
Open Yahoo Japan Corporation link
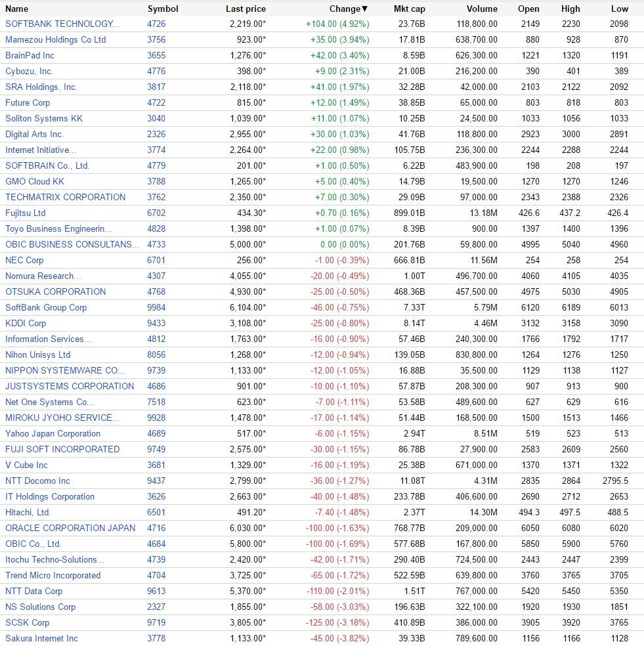point(53,433)
